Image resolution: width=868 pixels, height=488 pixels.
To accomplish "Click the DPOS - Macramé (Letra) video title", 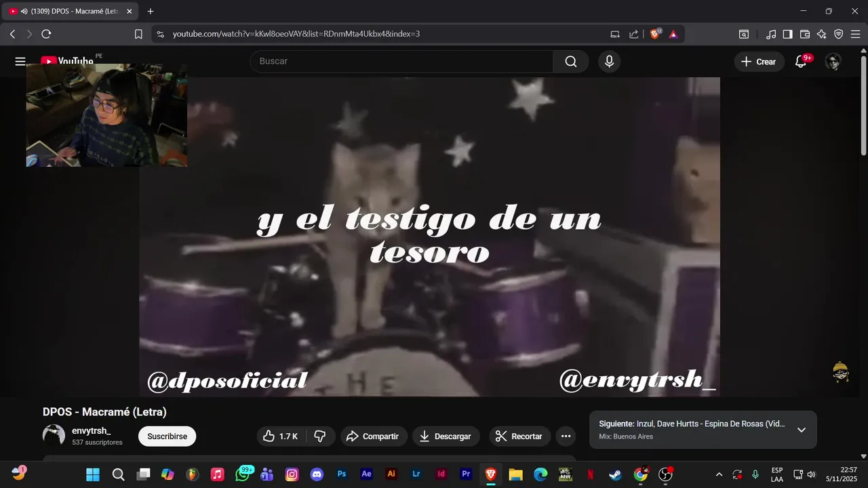I will [104, 412].
